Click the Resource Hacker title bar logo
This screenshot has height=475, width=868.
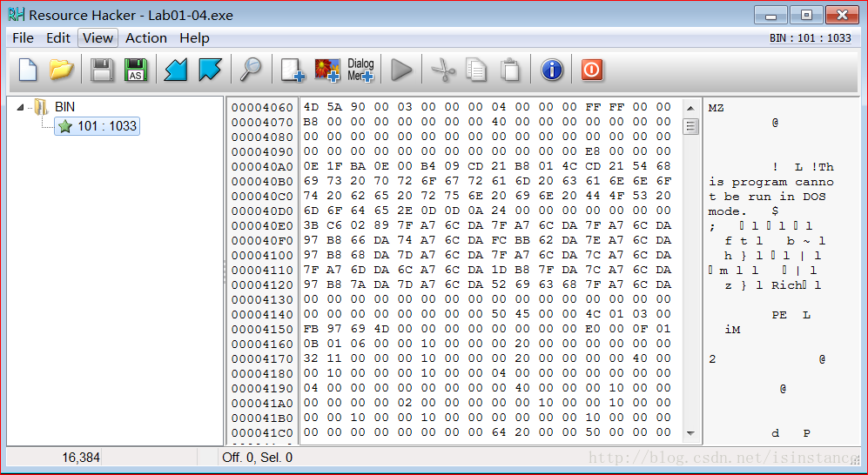[x=16, y=15]
